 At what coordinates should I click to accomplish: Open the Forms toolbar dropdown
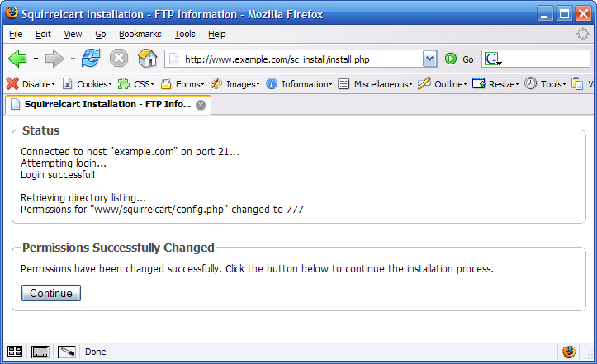click(x=182, y=83)
